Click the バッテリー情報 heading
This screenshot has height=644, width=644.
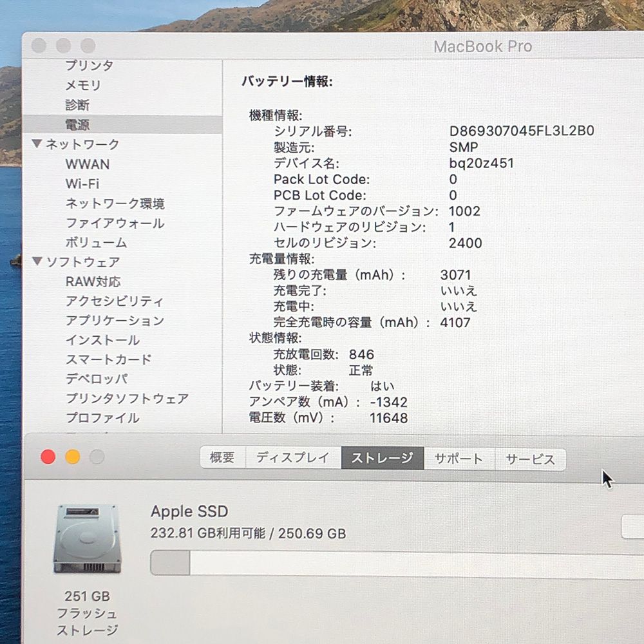point(287,81)
